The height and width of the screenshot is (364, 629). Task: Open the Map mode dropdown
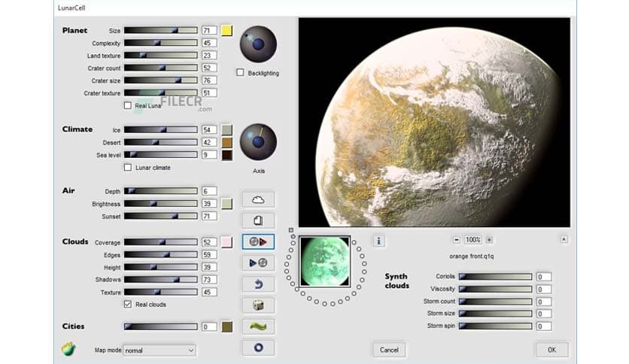160,350
